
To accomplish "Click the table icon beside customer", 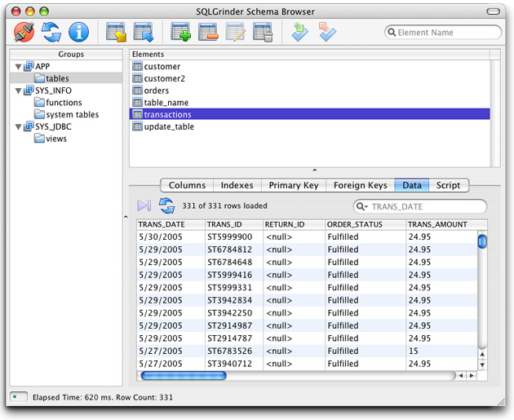I will [x=137, y=67].
